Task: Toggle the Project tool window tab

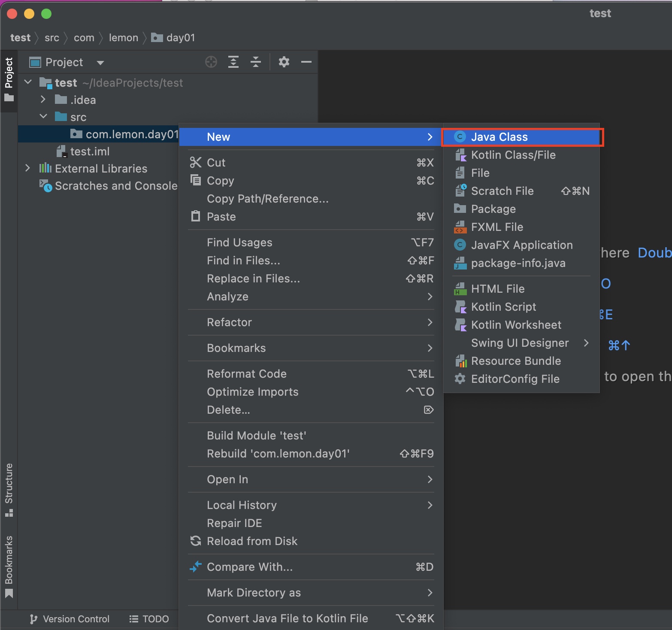Action: (x=9, y=79)
